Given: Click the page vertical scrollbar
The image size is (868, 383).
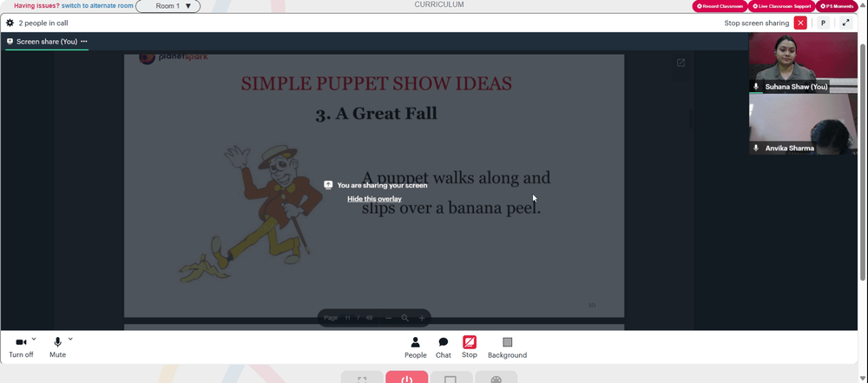Looking at the screenshot, I should tap(864, 161).
